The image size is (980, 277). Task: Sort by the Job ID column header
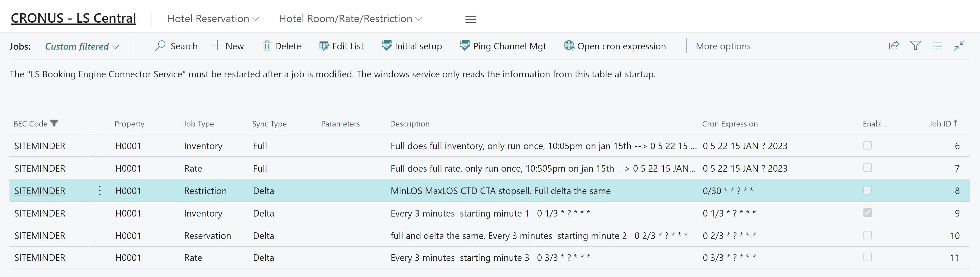coord(940,124)
